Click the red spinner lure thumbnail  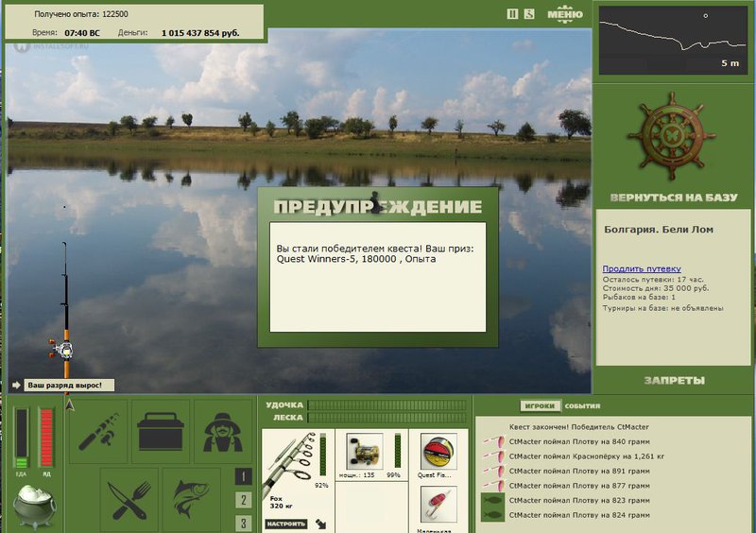pos(438,504)
